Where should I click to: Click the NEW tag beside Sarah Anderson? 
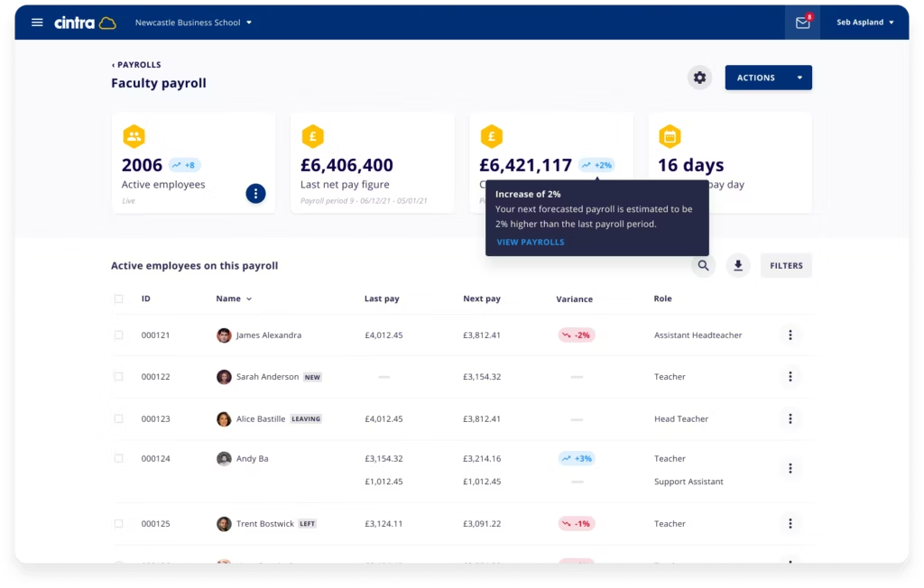[312, 377]
